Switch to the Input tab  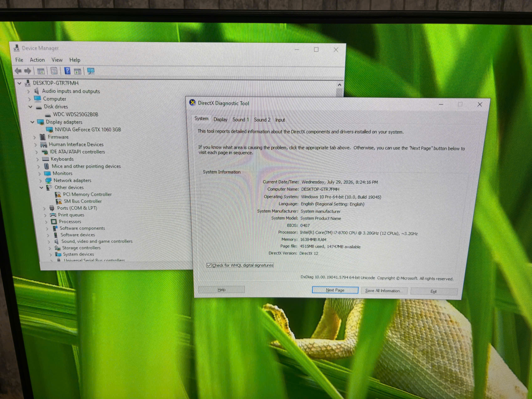pos(280,120)
